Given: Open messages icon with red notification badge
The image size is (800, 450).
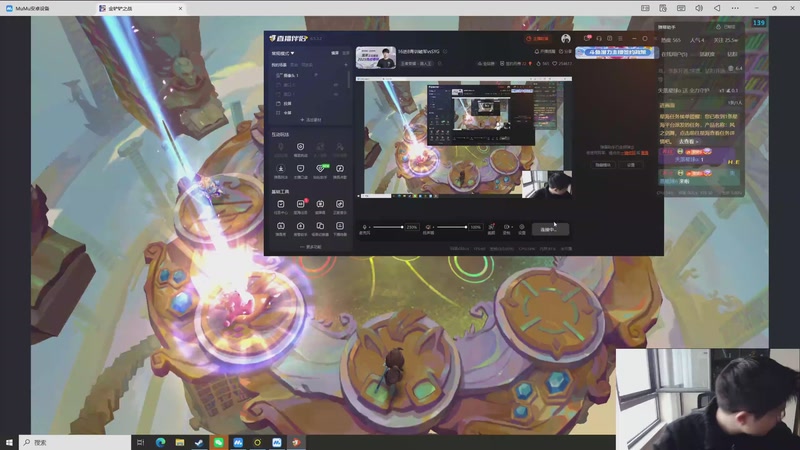Looking at the screenshot, I should pos(587,38).
